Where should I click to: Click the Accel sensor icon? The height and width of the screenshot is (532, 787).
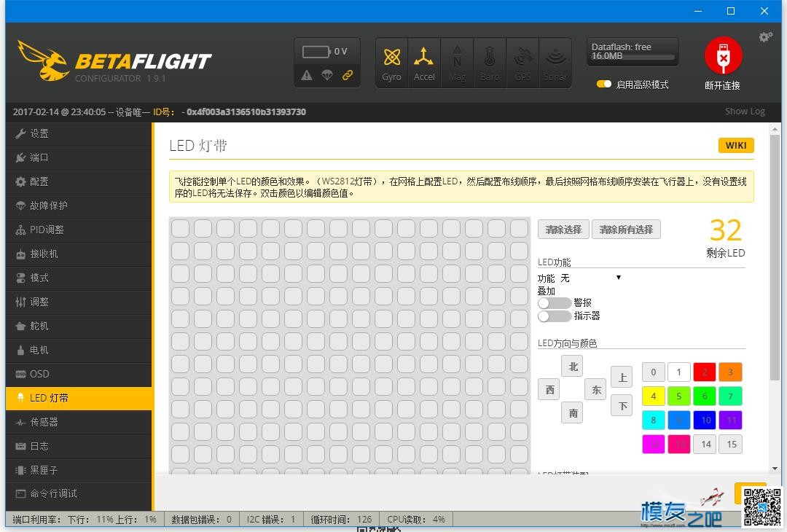click(x=424, y=63)
